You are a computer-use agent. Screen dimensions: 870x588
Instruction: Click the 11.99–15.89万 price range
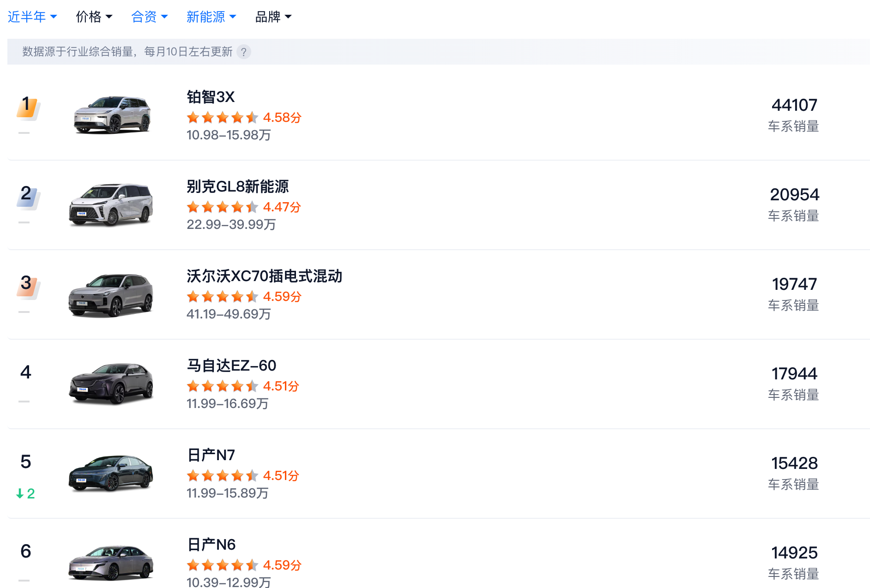(227, 493)
